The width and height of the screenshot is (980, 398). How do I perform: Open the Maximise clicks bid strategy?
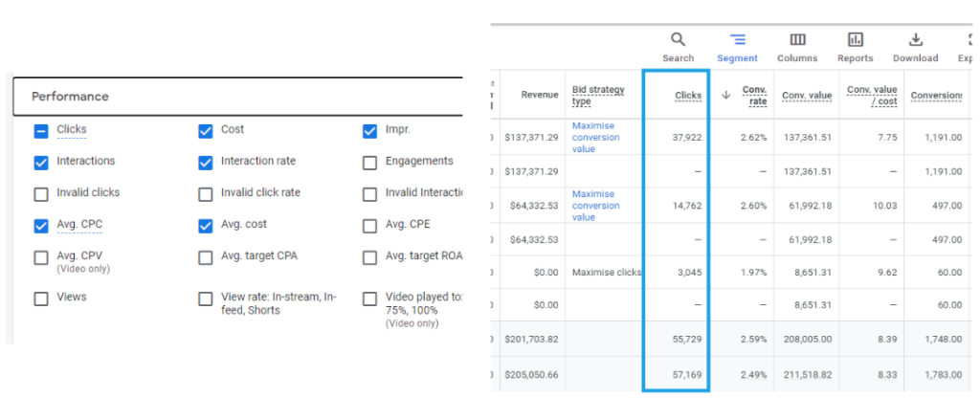(x=606, y=273)
